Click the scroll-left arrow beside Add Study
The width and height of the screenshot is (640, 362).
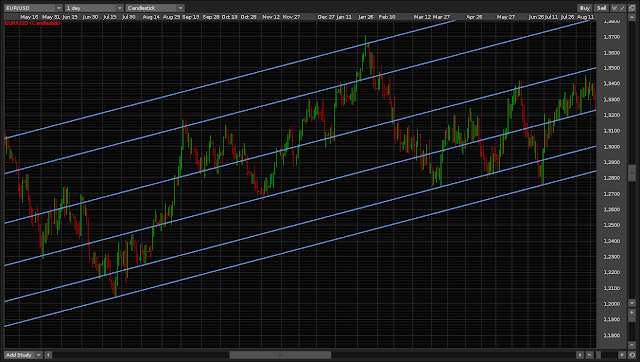48,355
